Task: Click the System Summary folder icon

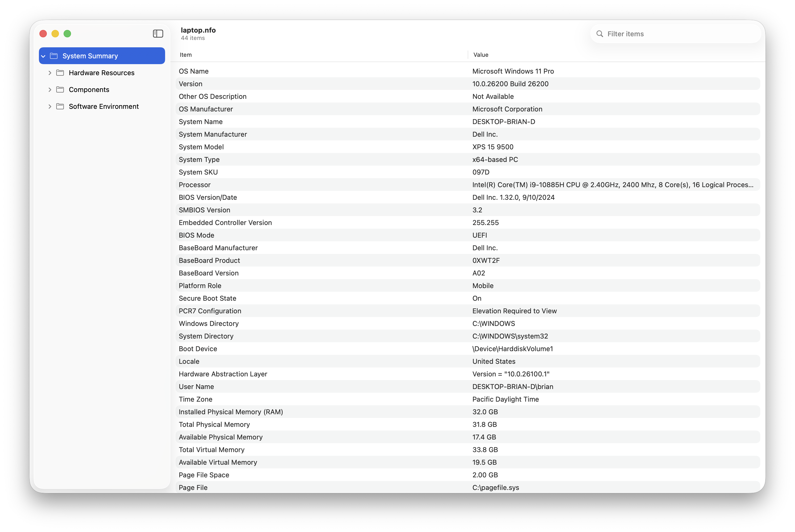Action: click(54, 56)
